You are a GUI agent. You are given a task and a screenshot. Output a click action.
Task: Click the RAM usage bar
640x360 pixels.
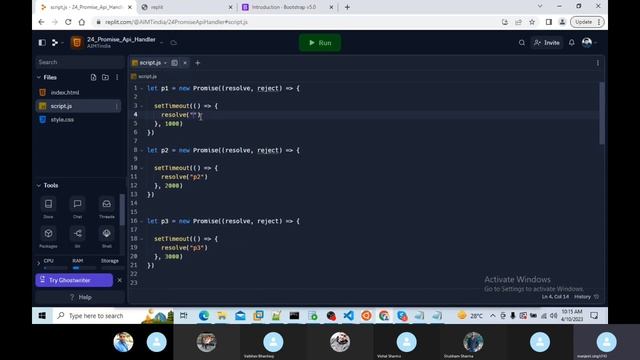click(x=84, y=268)
